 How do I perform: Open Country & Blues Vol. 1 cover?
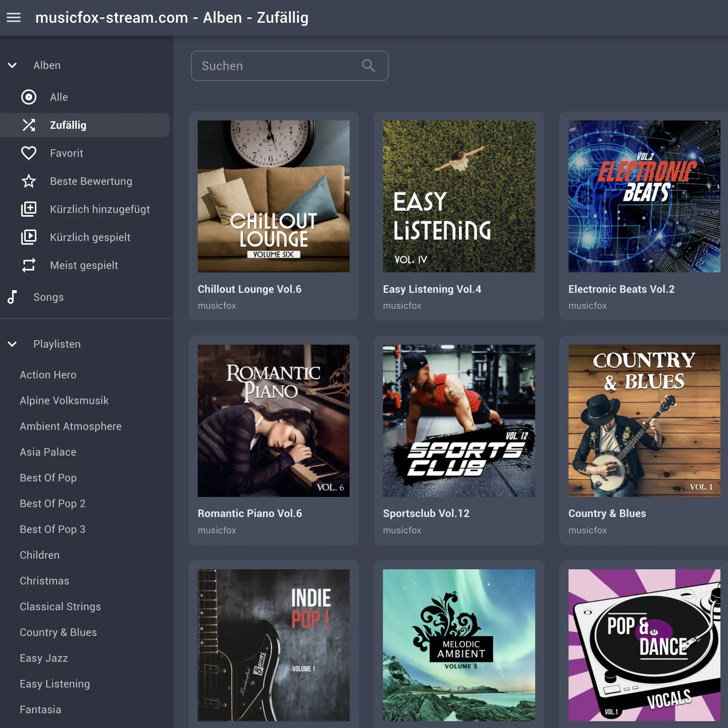pos(644,420)
